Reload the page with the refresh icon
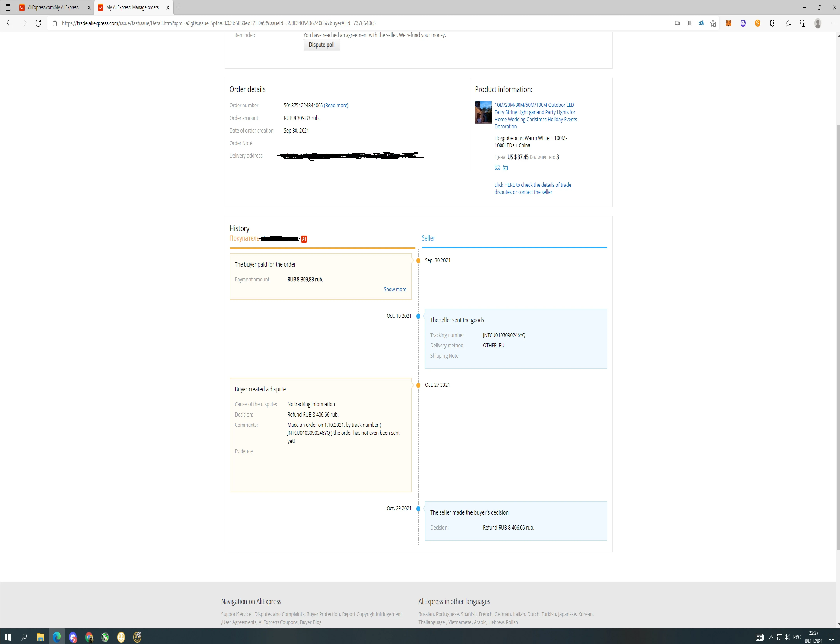840x644 pixels. pyautogui.click(x=38, y=23)
